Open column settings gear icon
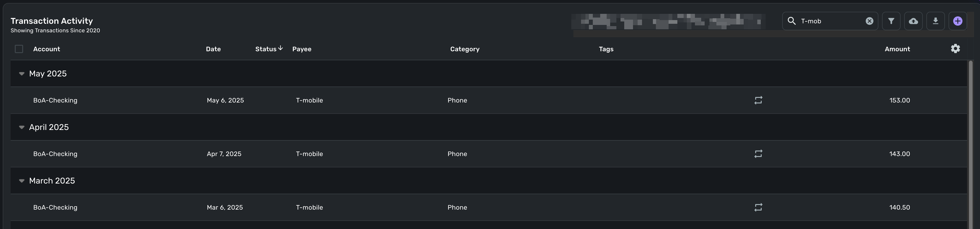 click(x=955, y=49)
